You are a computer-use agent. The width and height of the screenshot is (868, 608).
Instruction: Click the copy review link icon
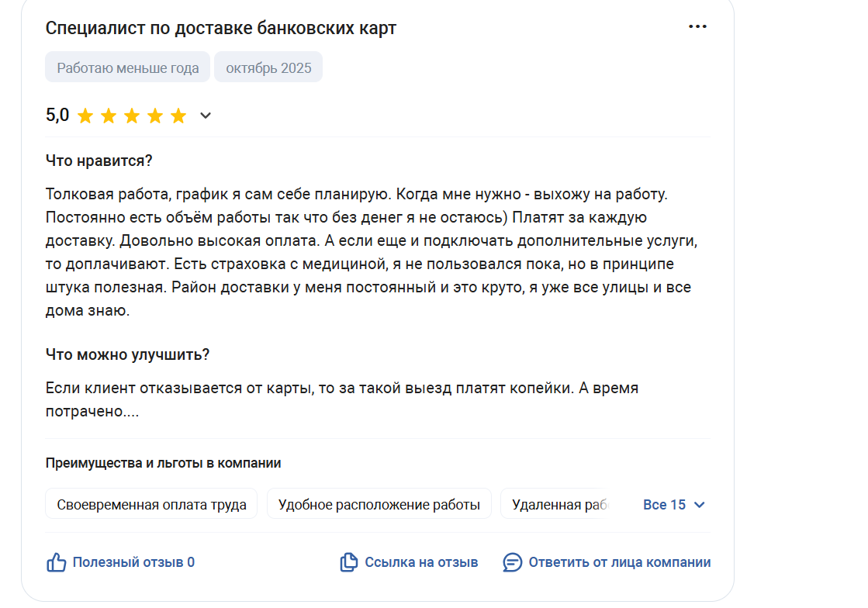(349, 562)
